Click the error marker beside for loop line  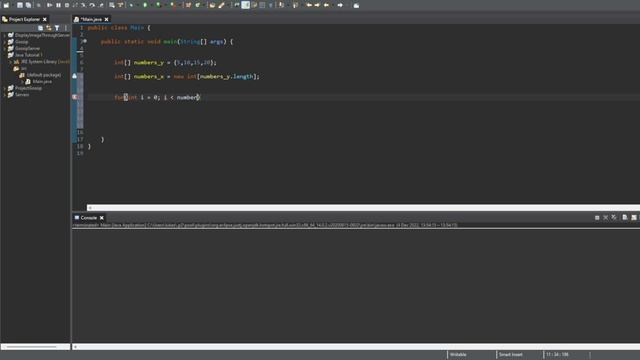click(75, 97)
